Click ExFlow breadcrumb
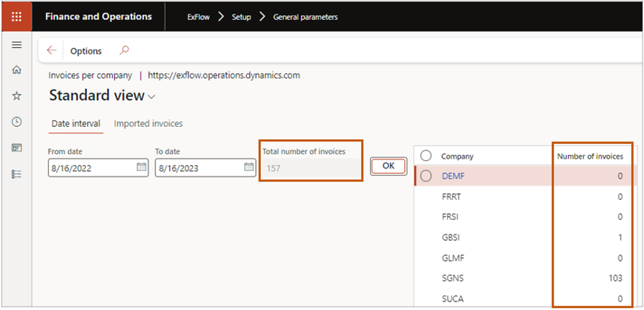This screenshot has height=310, width=644. click(198, 17)
